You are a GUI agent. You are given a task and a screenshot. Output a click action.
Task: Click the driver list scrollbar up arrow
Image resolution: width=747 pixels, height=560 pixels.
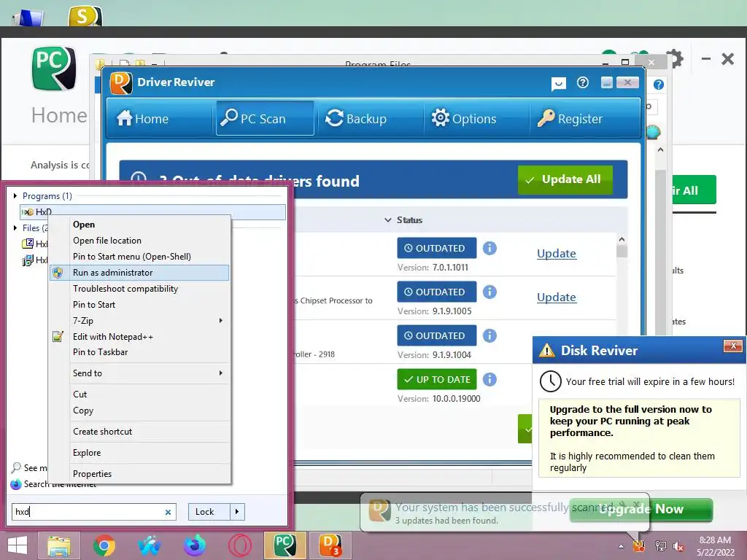[622, 239]
